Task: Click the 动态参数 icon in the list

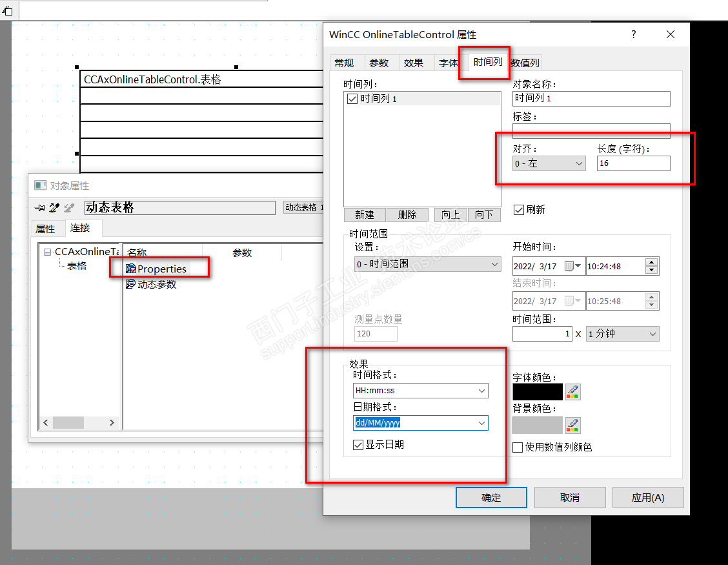Action: tap(131, 284)
